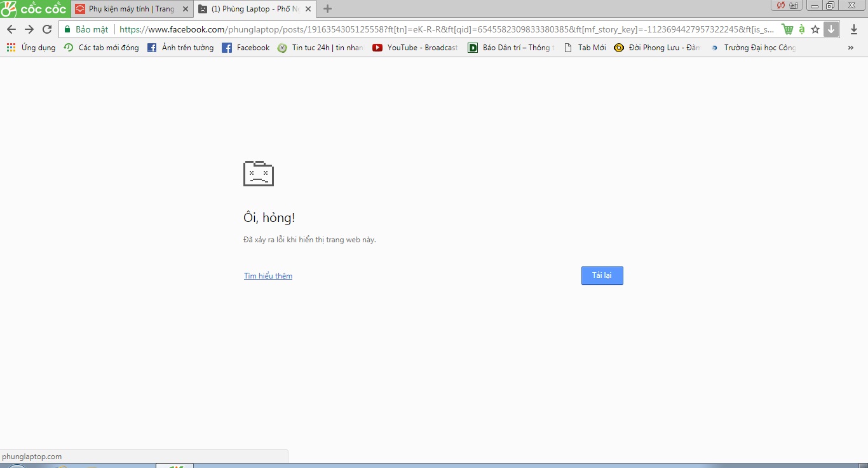This screenshot has height=468, width=868.
Task: Click the Cốc Cốc browser logo button
Action: (34, 8)
